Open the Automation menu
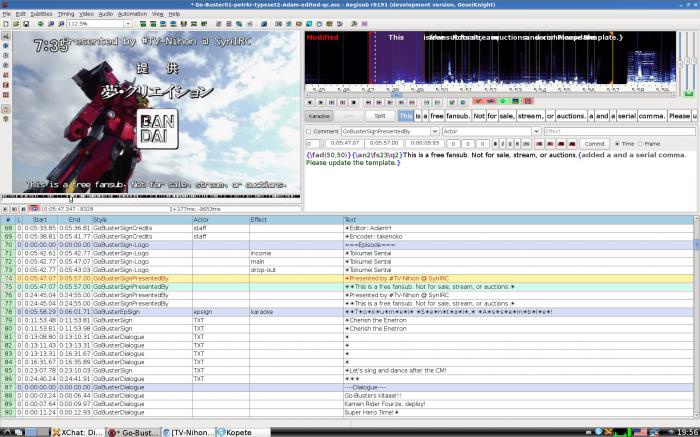The height and width of the screenshot is (437, 700). click(132, 14)
